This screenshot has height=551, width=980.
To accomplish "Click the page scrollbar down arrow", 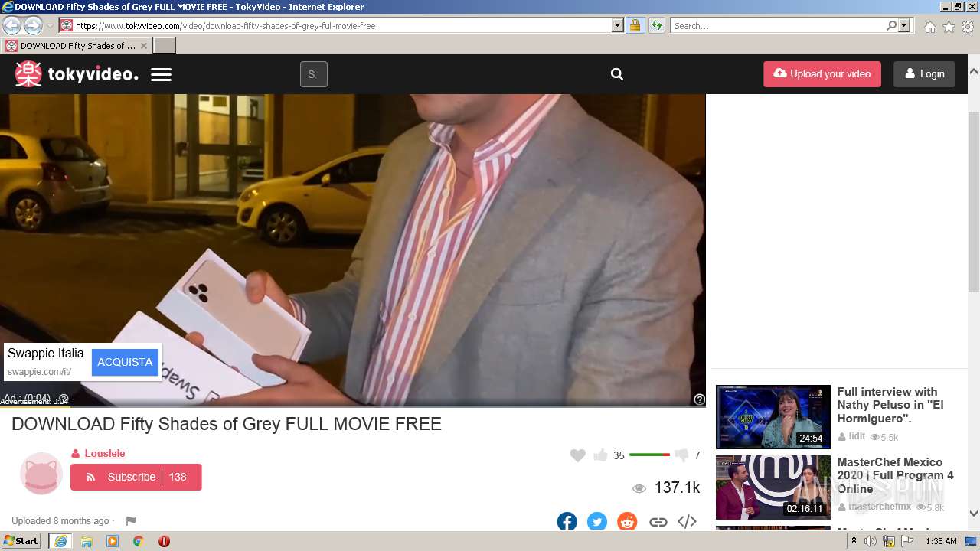I will click(x=974, y=514).
